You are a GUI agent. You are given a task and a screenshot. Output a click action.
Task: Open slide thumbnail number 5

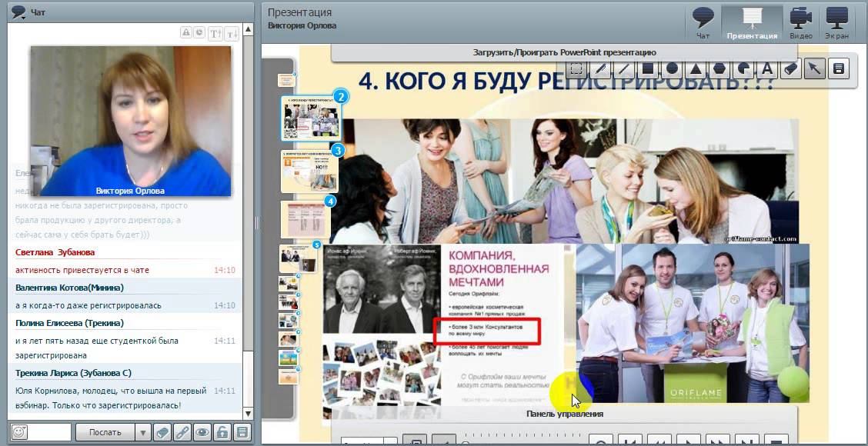click(x=299, y=258)
